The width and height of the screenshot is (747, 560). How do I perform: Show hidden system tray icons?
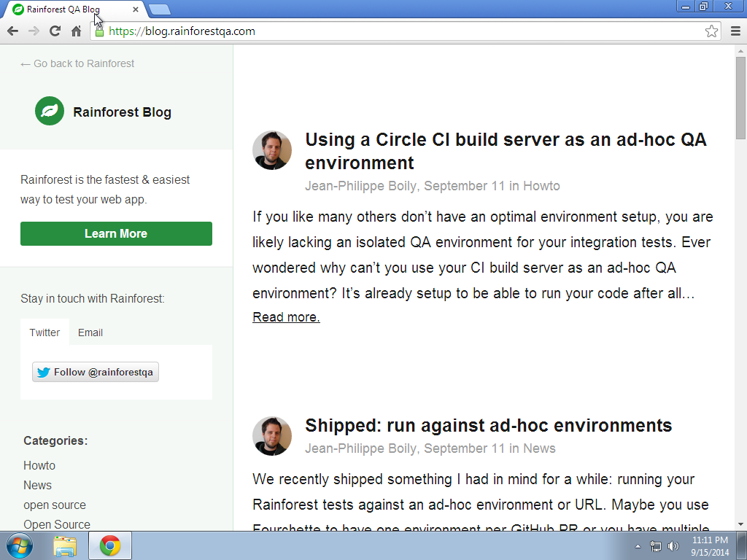click(x=638, y=547)
